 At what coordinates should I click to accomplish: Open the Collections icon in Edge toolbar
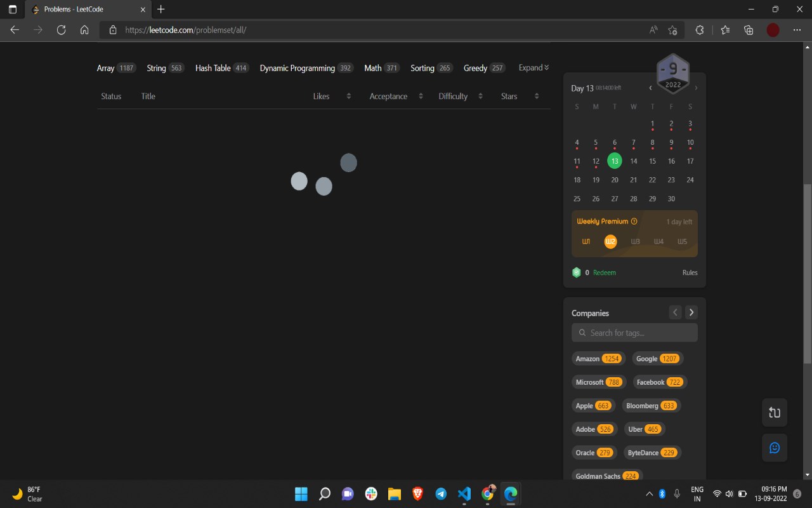[749, 30]
